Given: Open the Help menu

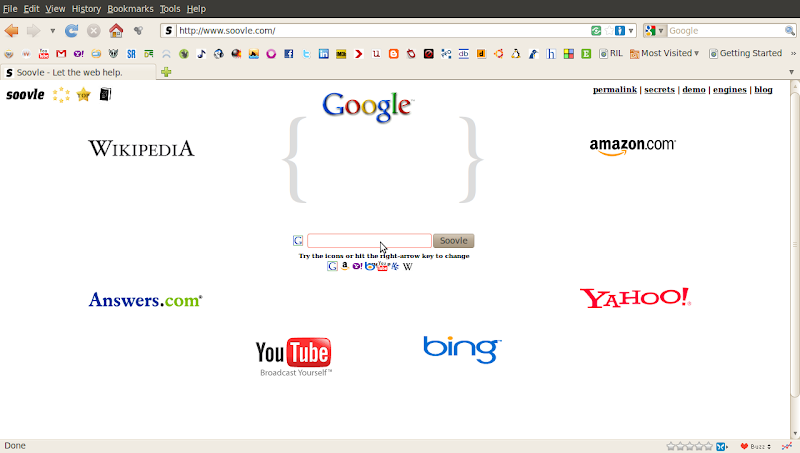Looking at the screenshot, I should point(196,9).
